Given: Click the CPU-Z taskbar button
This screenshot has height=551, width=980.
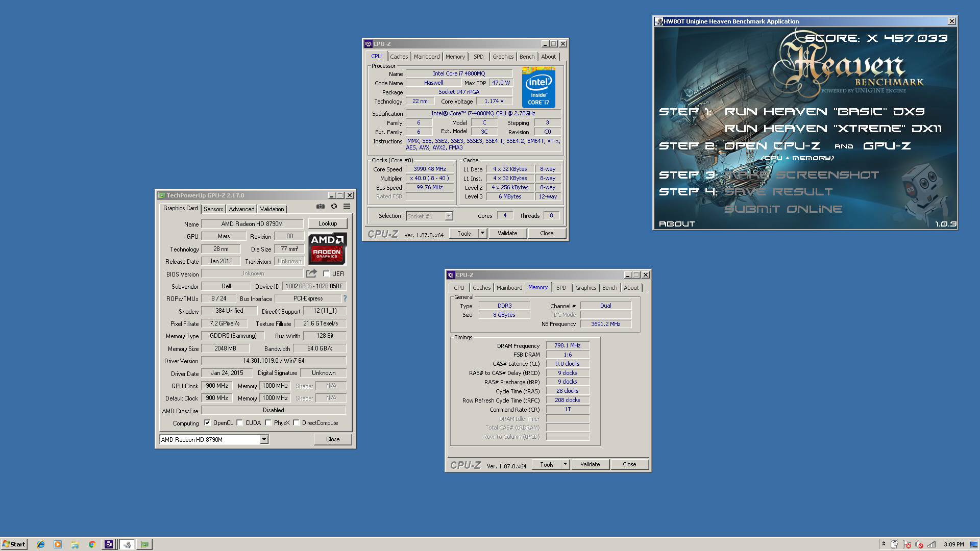Looking at the screenshot, I should [x=108, y=544].
